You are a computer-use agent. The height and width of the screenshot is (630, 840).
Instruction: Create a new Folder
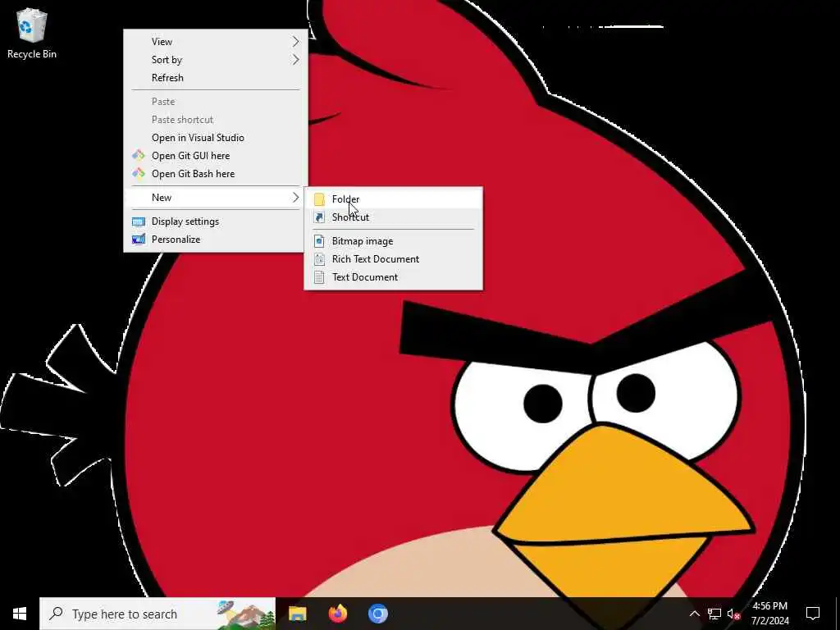pyautogui.click(x=393, y=199)
